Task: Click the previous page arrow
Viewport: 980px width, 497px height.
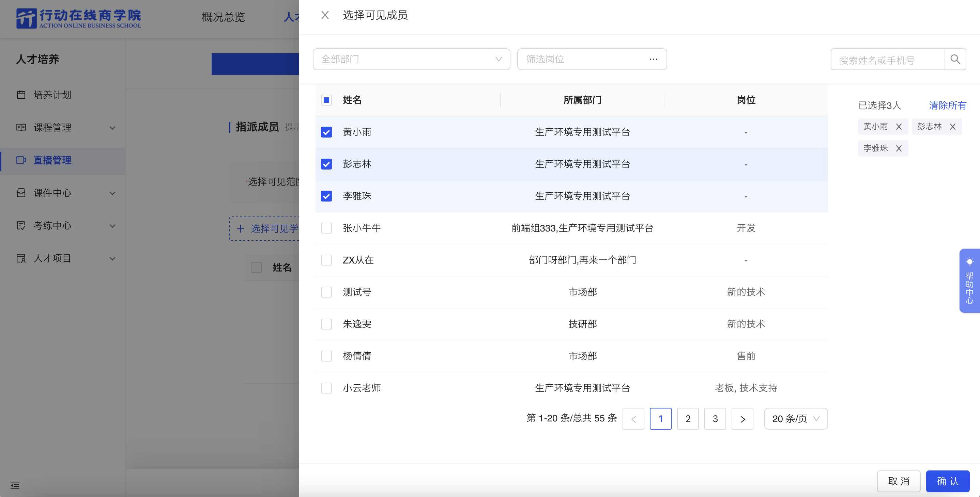Action: (633, 419)
